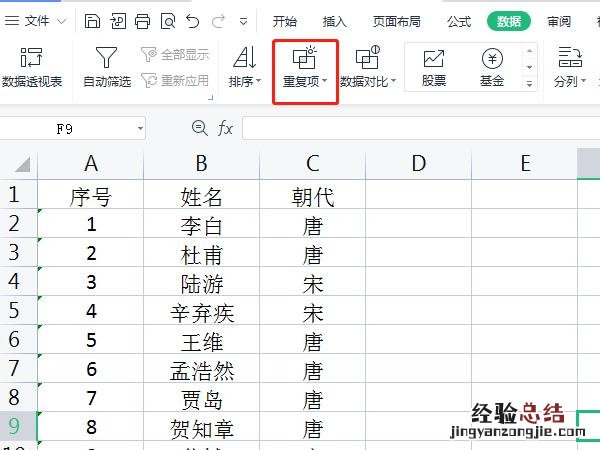
Task: Click the Select All corner triangle
Action: (x=22, y=165)
